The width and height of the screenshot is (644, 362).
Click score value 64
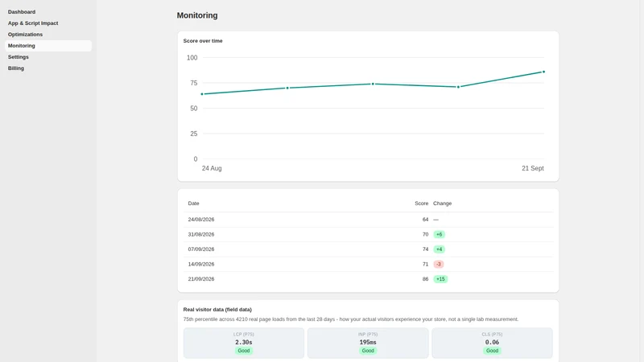pyautogui.click(x=426, y=220)
